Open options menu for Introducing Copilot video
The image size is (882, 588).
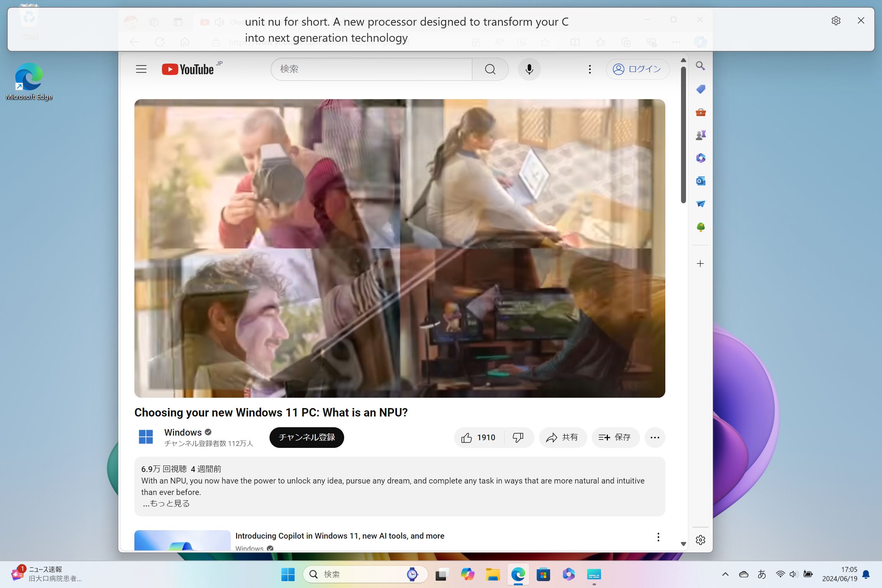point(658,537)
